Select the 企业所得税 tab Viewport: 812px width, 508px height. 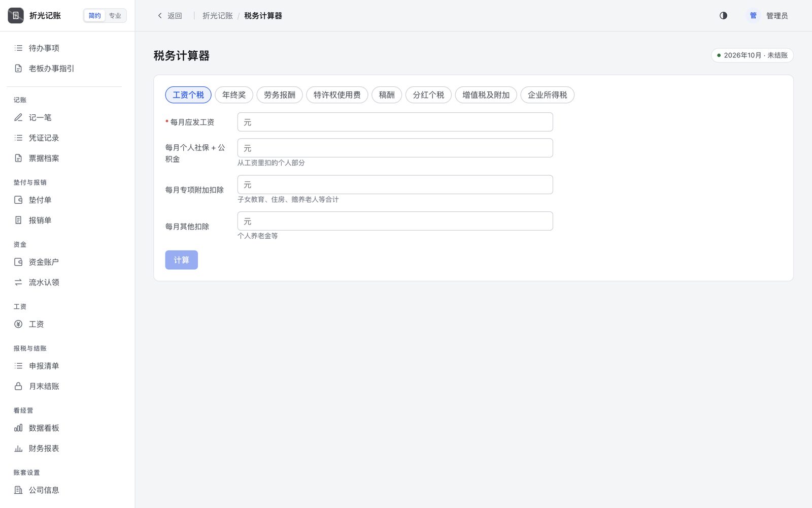click(x=548, y=95)
